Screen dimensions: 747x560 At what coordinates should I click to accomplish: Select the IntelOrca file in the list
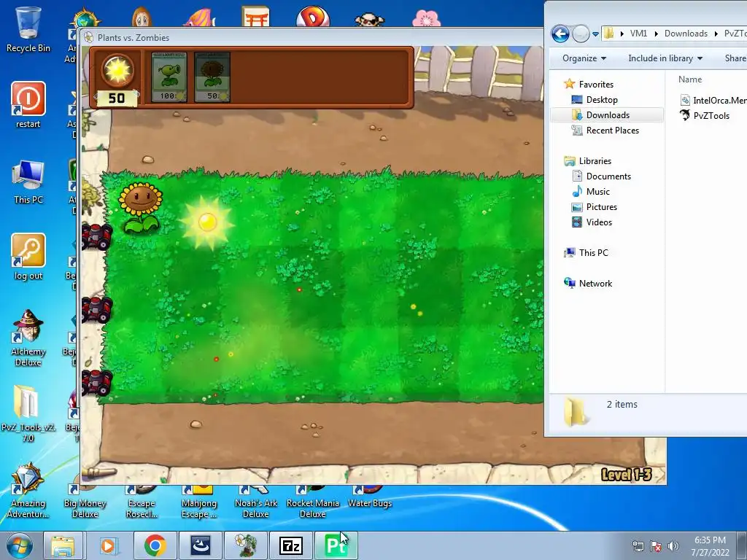click(x=713, y=100)
